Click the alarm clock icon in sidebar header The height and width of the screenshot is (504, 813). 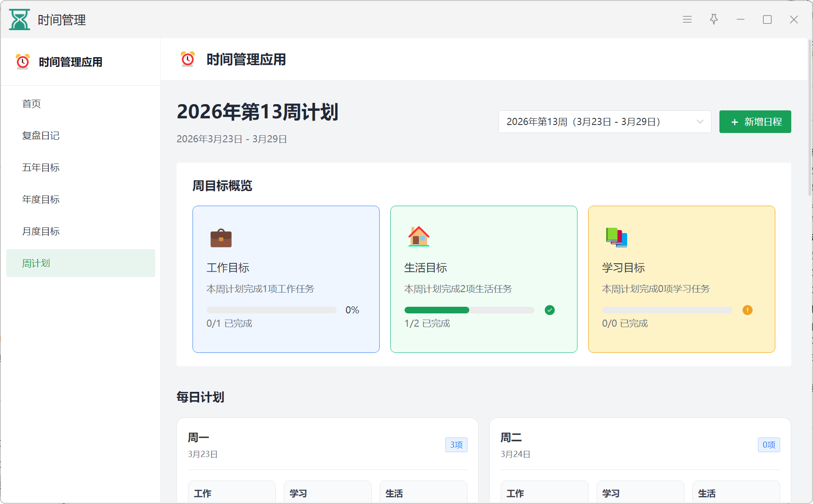[x=23, y=62]
